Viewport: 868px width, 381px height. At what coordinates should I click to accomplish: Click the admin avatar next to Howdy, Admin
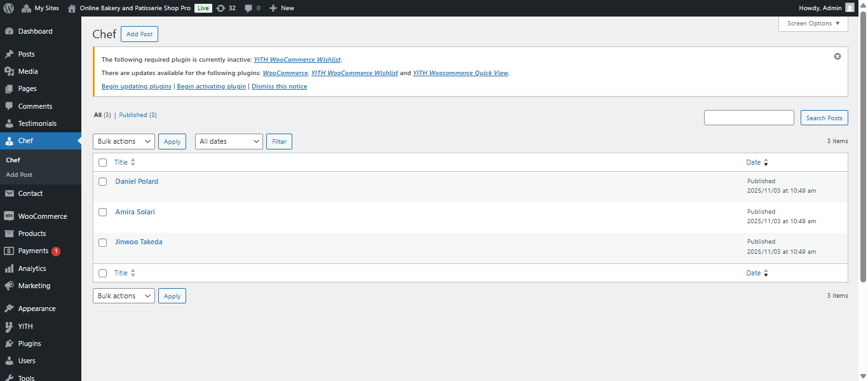coord(850,8)
